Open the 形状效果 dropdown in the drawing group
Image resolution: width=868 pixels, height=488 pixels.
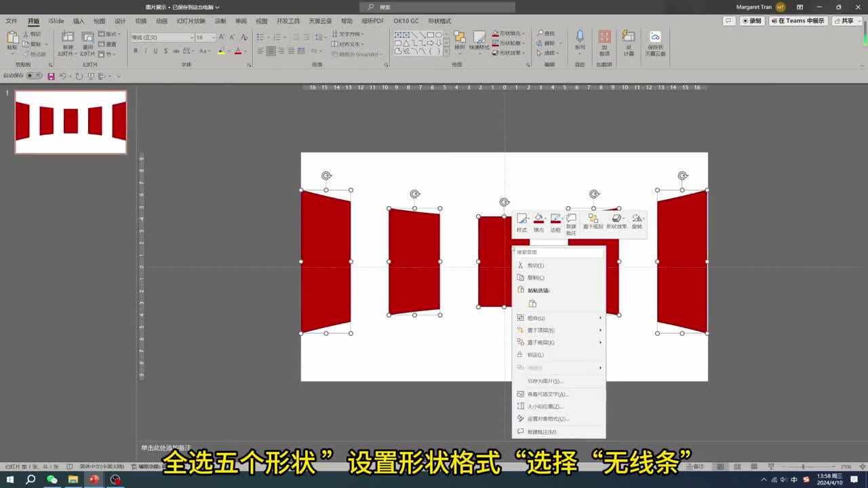coord(508,53)
